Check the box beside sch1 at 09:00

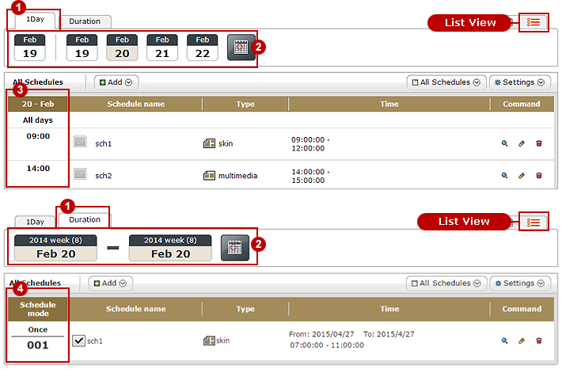point(80,142)
